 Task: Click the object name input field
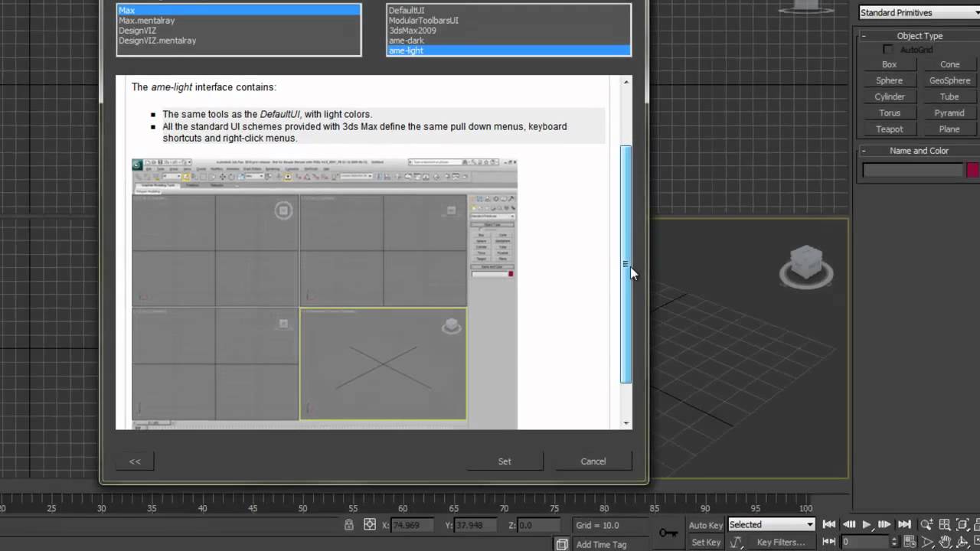click(913, 170)
